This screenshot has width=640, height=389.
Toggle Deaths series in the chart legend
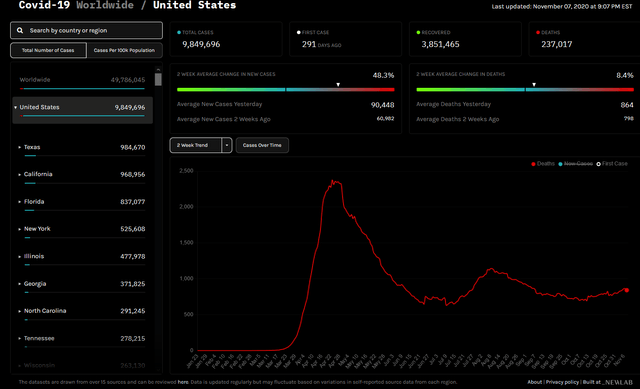tap(543, 164)
